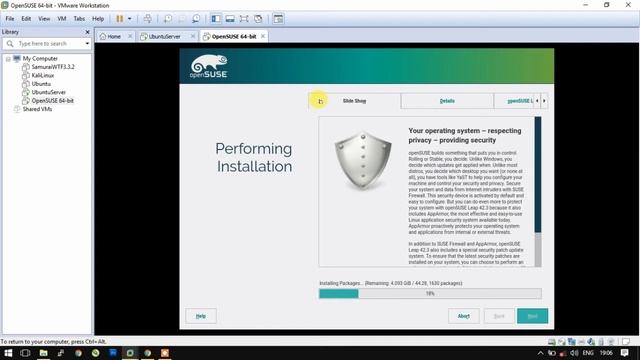This screenshot has height=360, width=640.
Task: Pause the virtual machine from the toolbar
Action: pyautogui.click(x=120, y=19)
